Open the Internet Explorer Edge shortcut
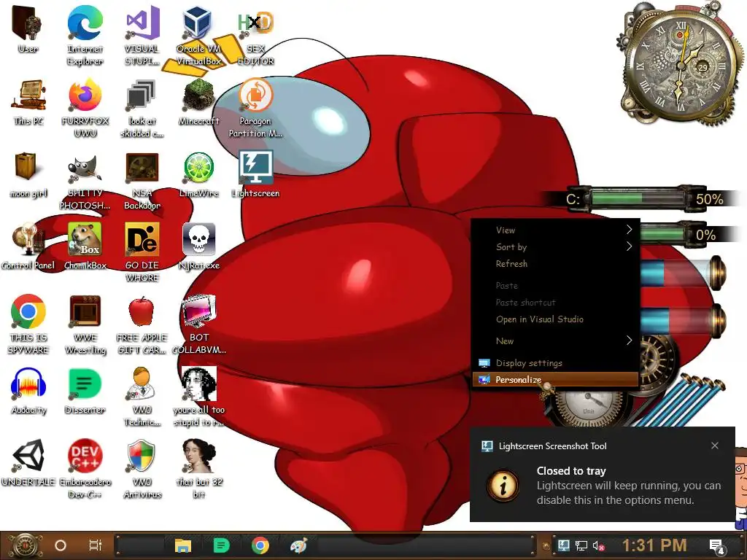 [85, 36]
